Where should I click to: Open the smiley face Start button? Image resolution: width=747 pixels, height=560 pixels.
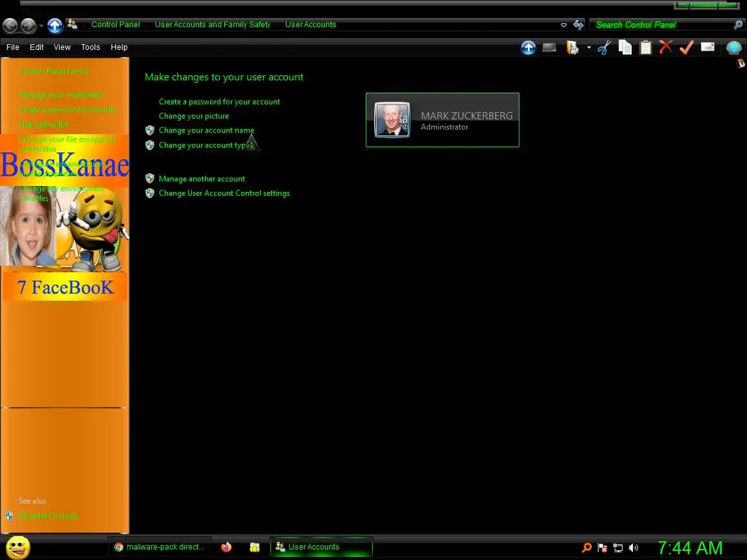tap(18, 547)
